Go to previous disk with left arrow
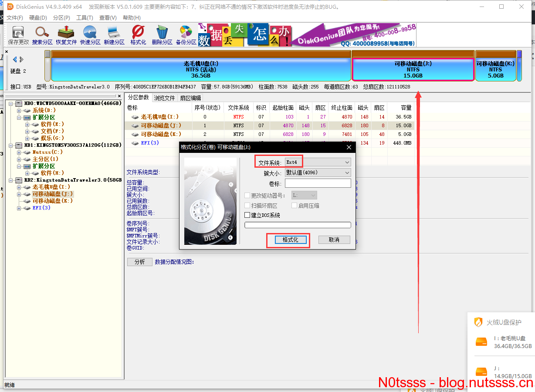The height and width of the screenshot is (392, 535). pyautogui.click(x=15, y=59)
